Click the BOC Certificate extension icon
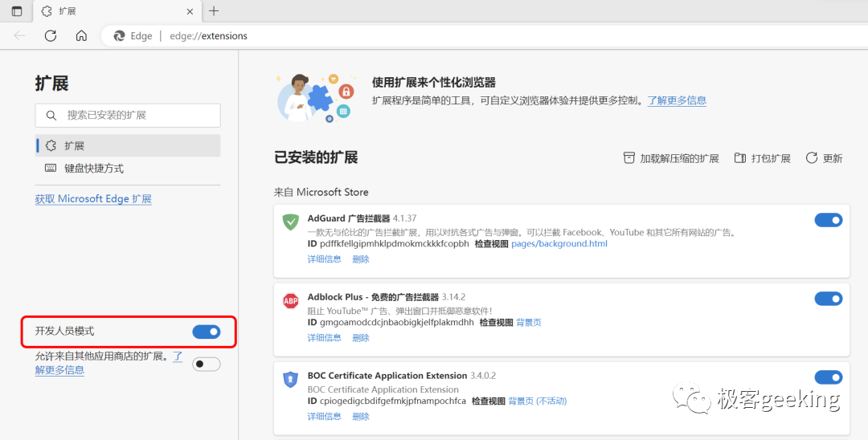 (290, 379)
